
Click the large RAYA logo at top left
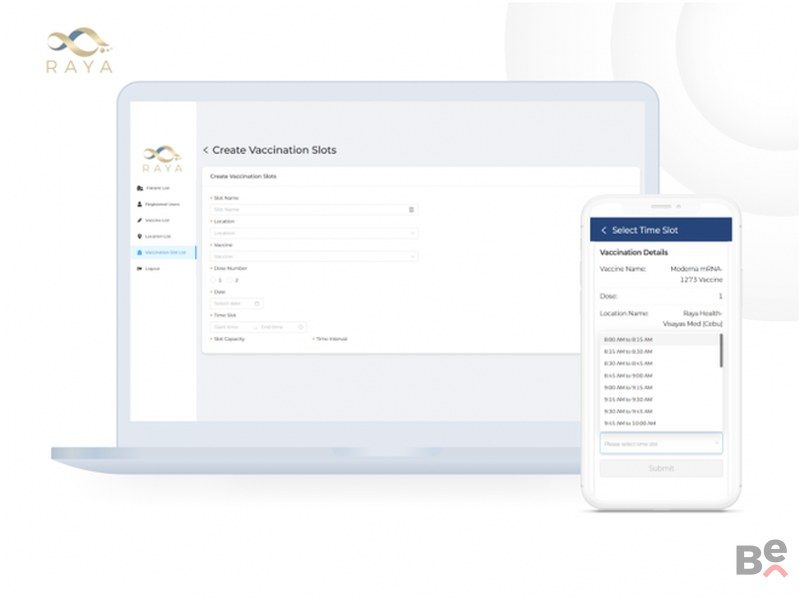tap(79, 50)
